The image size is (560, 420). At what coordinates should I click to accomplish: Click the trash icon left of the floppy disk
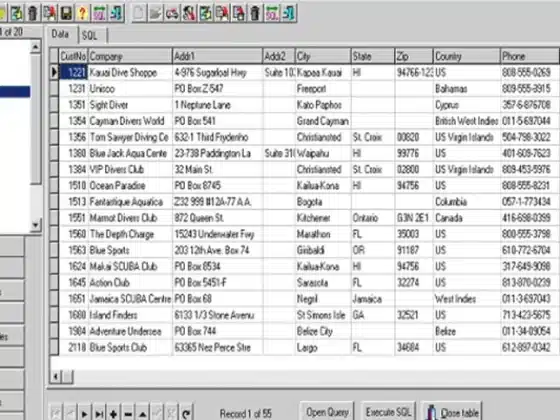coord(33,13)
